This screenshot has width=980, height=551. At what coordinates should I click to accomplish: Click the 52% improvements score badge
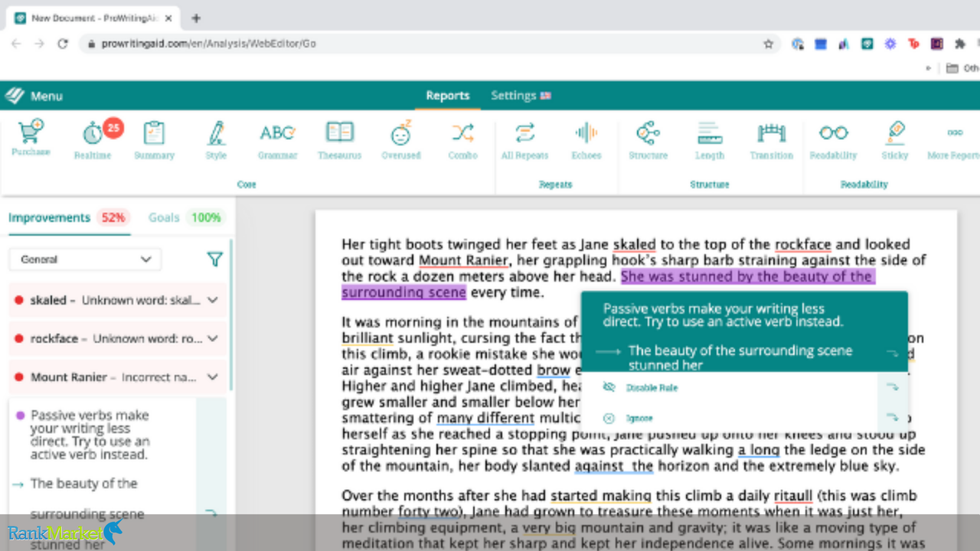113,217
